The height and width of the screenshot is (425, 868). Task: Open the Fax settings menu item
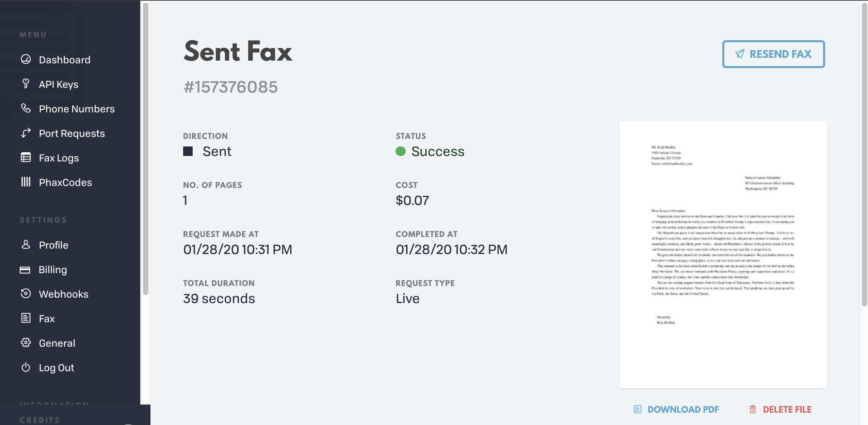click(47, 318)
